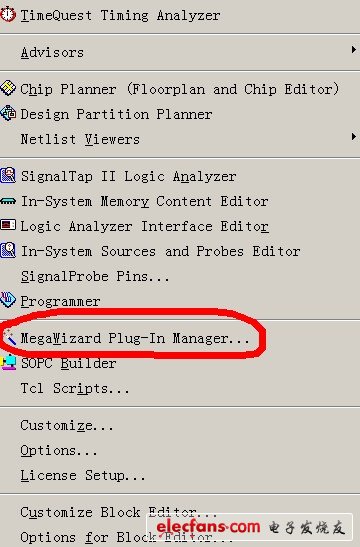
Task: Open MegaWizard Plug-In Manager entry
Action: tap(135, 338)
